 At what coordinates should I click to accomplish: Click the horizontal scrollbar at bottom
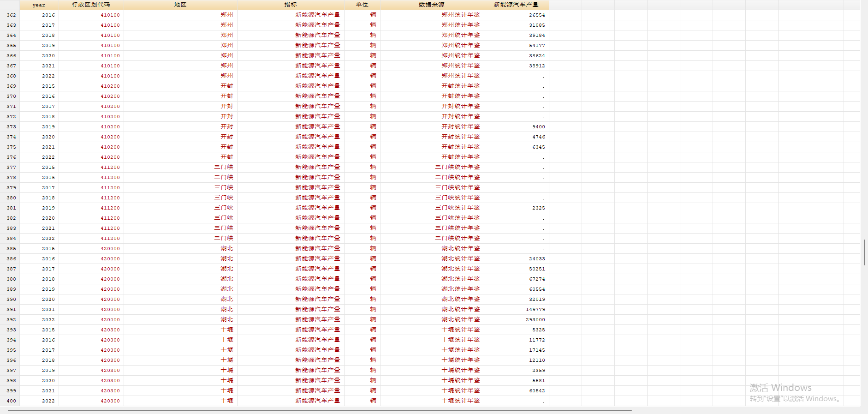coord(319,410)
